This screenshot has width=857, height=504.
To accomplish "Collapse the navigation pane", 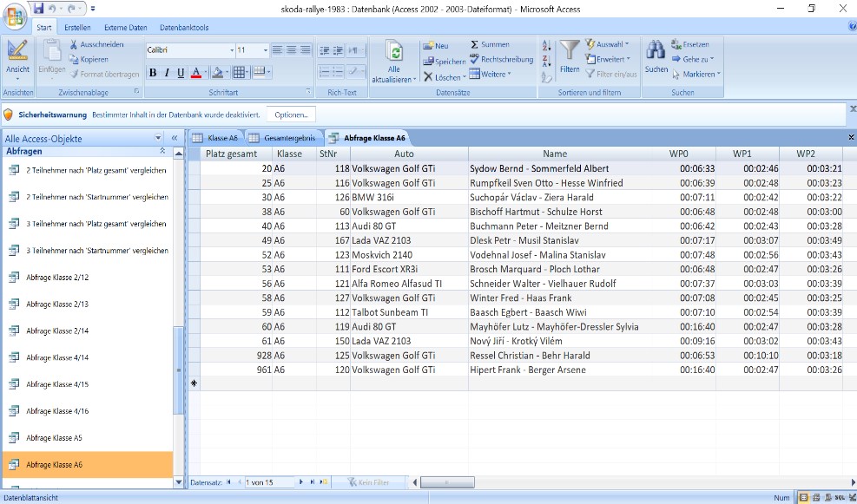I will coord(175,138).
